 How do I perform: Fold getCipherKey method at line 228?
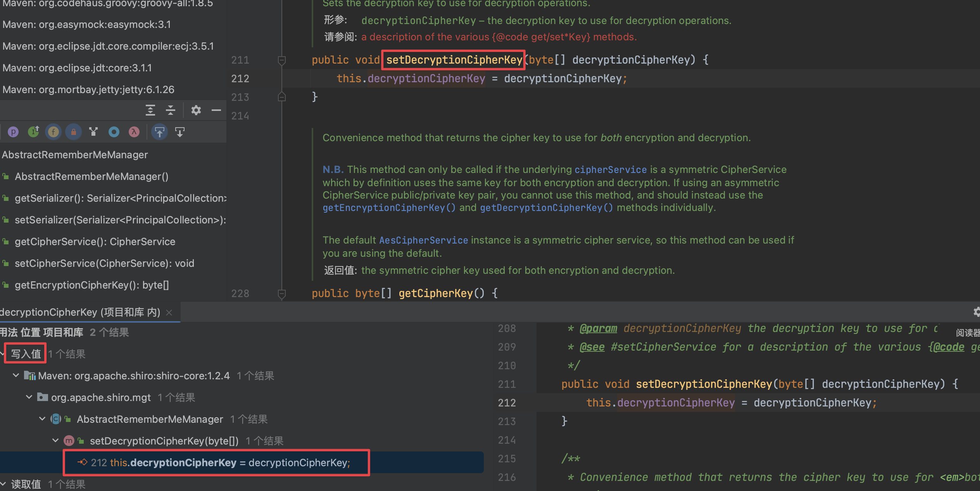(x=282, y=294)
